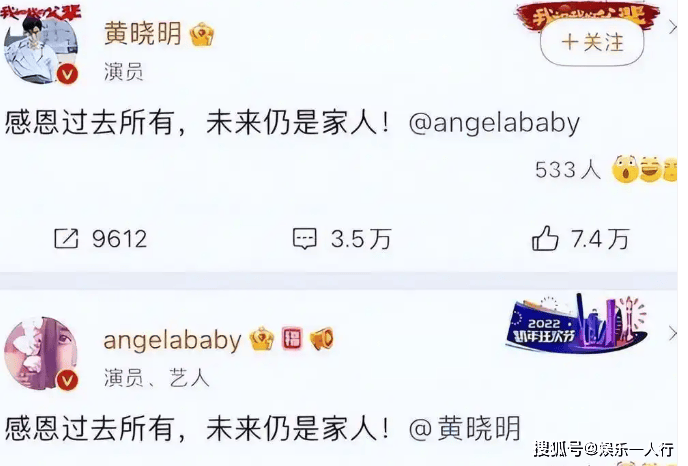Open the @黄晓明 mention link
Screen dimensions: 688x466
(x=465, y=428)
